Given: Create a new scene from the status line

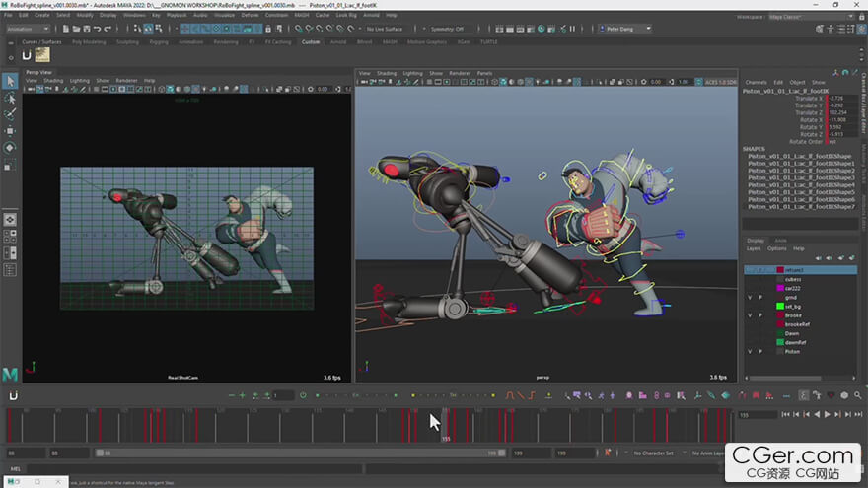Looking at the screenshot, I should [65, 29].
